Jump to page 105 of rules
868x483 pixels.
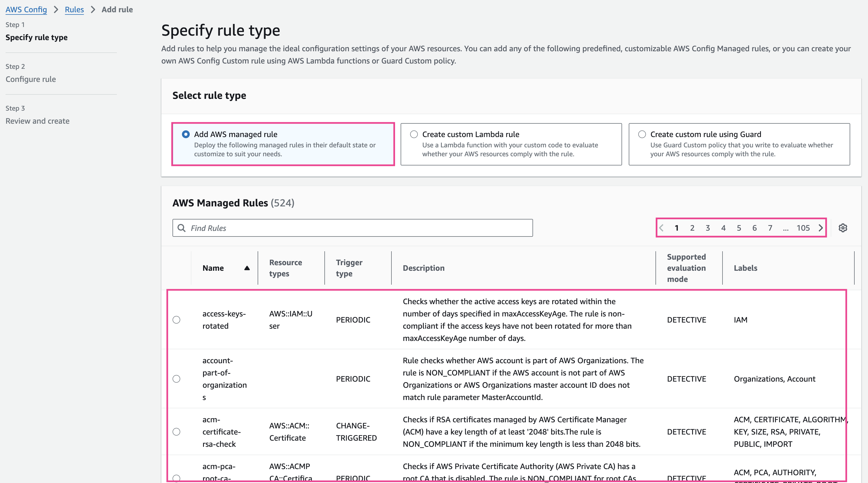803,228
